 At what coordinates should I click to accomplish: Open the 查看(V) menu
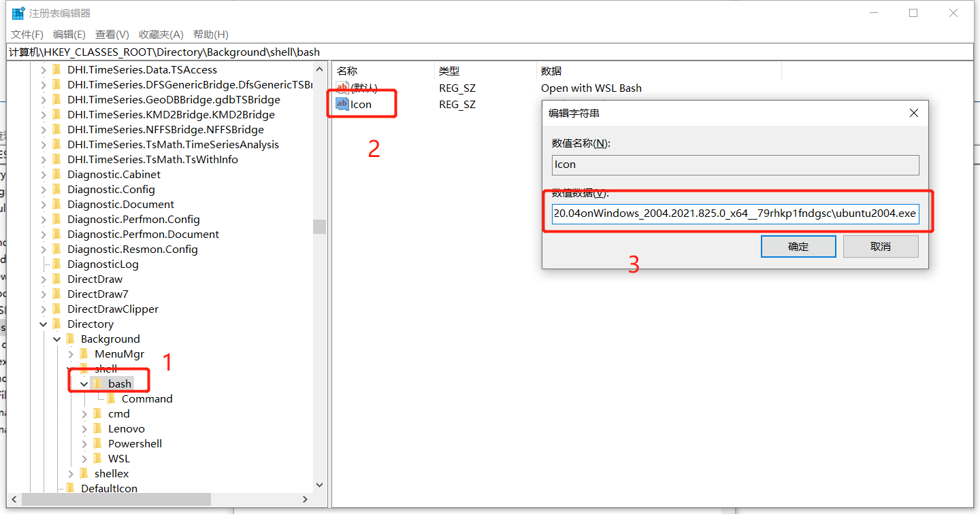point(112,34)
